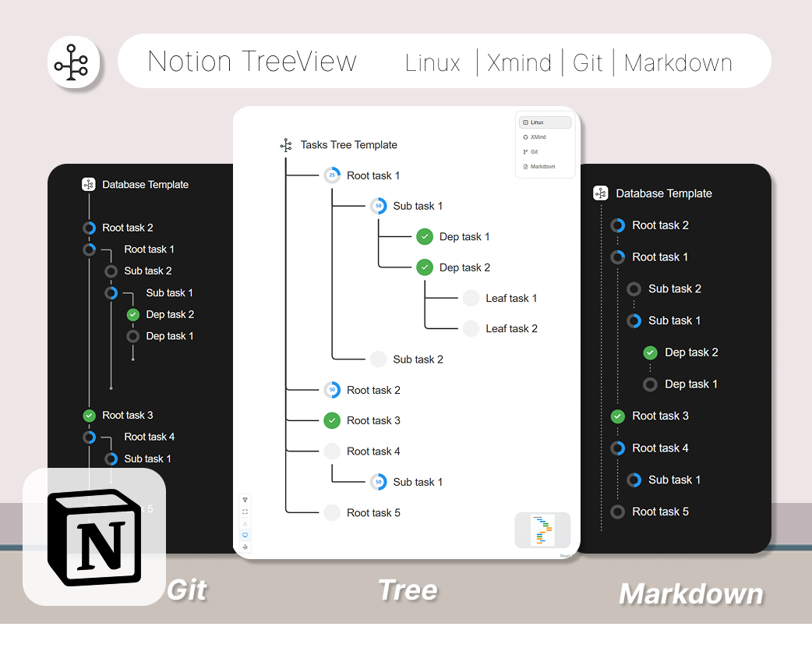Click the Sub task 2 node circle in the Git panel
This screenshot has width=812, height=655.
[x=111, y=271]
